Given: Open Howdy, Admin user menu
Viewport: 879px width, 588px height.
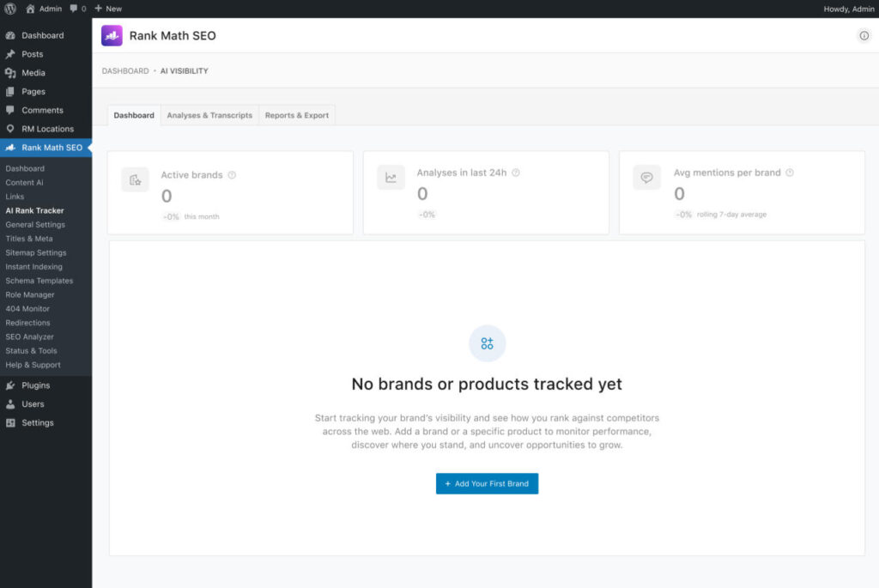Looking at the screenshot, I should (848, 9).
